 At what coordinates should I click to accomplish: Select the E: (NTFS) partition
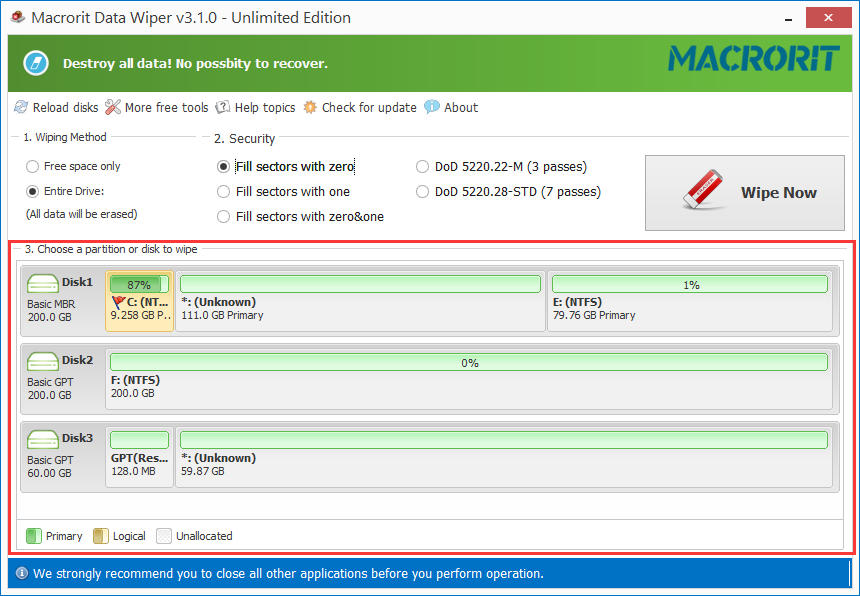[x=689, y=301]
